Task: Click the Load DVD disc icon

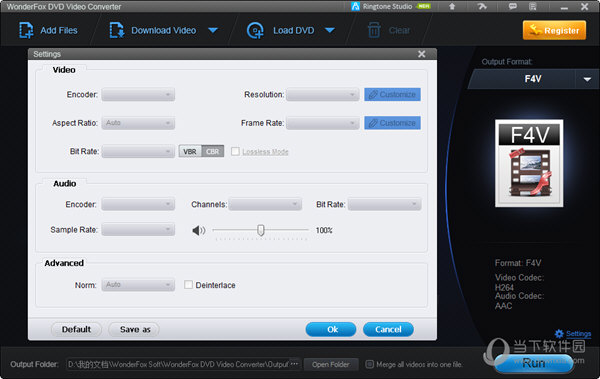Action: click(255, 31)
